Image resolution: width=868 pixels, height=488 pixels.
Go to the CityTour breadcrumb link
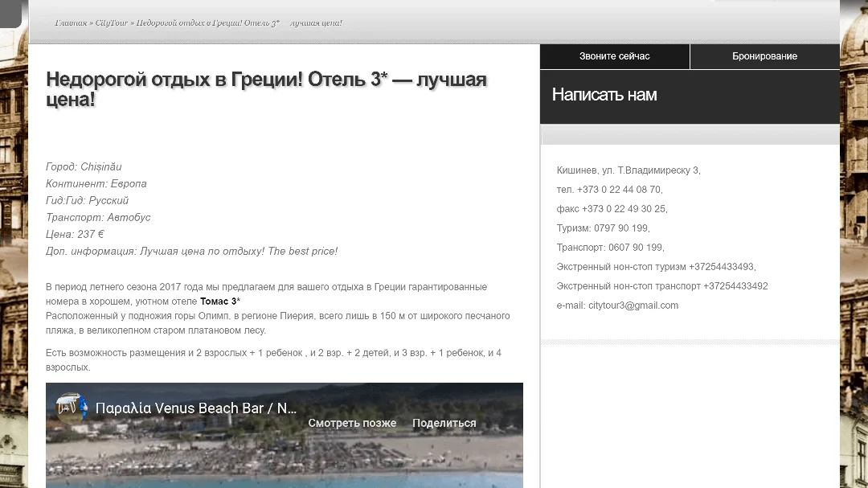pos(111,23)
